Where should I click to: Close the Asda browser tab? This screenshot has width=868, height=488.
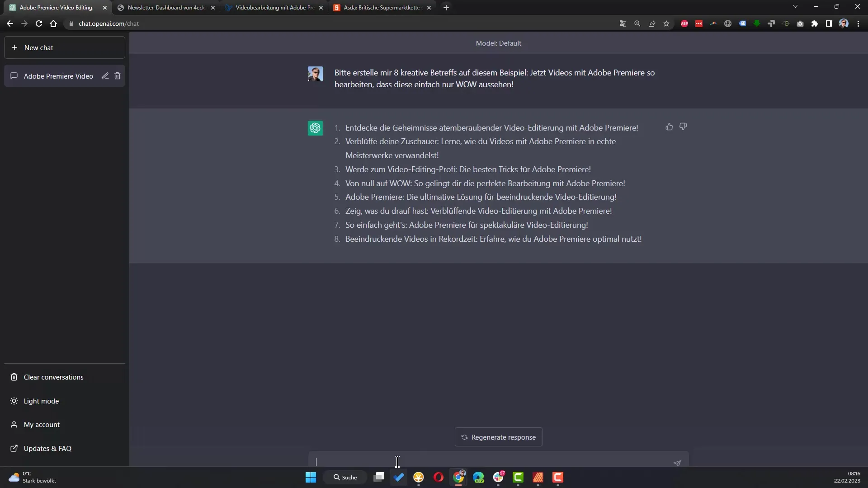tap(429, 8)
